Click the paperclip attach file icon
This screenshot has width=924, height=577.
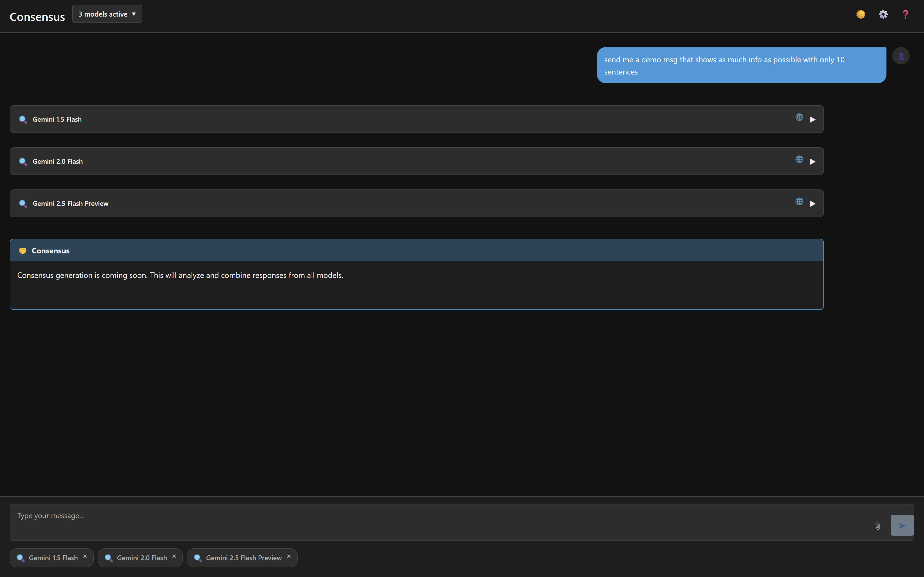[x=878, y=526]
